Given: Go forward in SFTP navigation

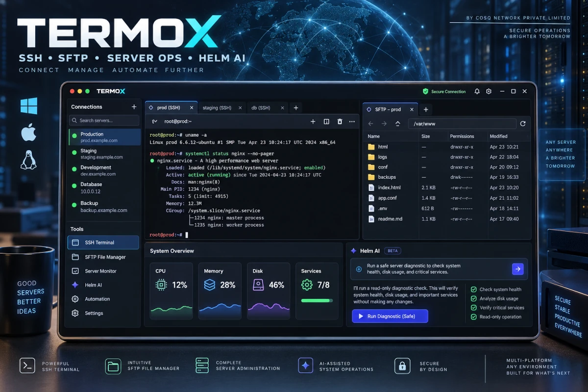Looking at the screenshot, I should pyautogui.click(x=384, y=124).
